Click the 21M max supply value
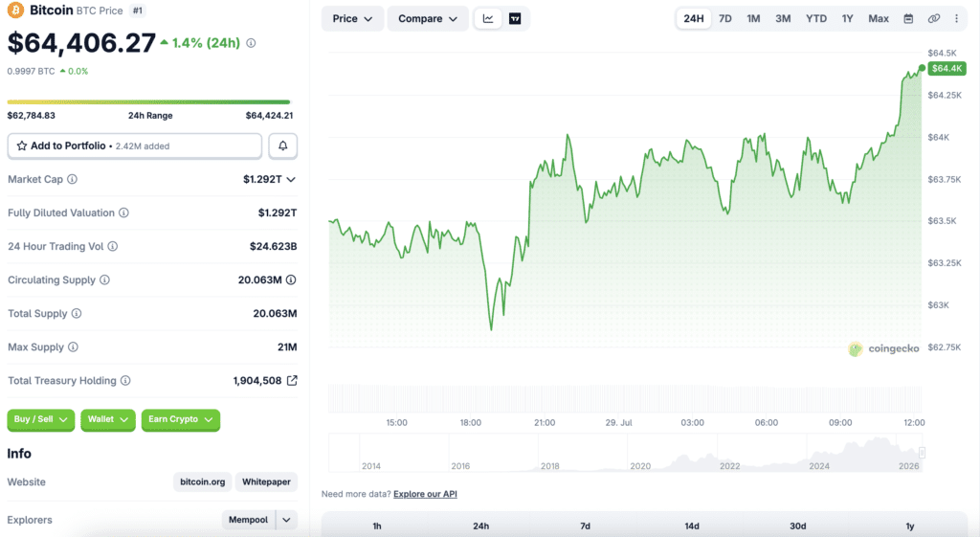Image resolution: width=980 pixels, height=537 pixels. coord(287,347)
